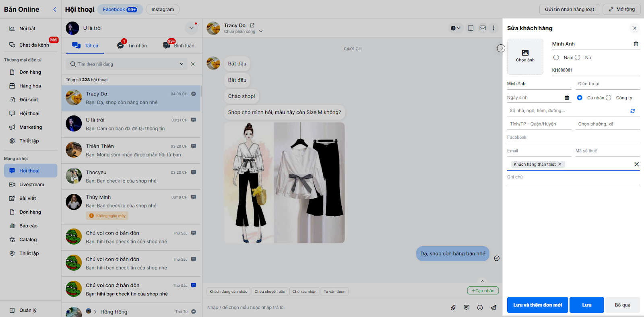Select the Tin nhắn tab
This screenshot has width=644, height=317.
coord(132,45)
